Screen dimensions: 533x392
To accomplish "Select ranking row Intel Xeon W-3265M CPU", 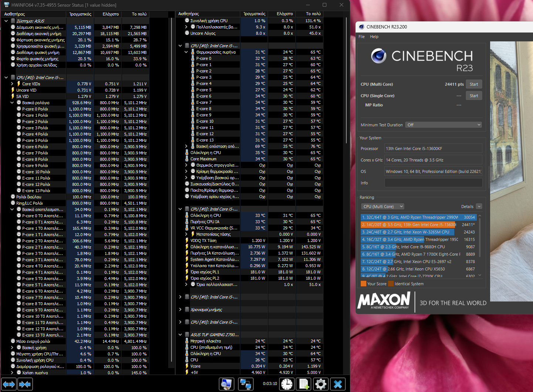I will pos(418,232).
